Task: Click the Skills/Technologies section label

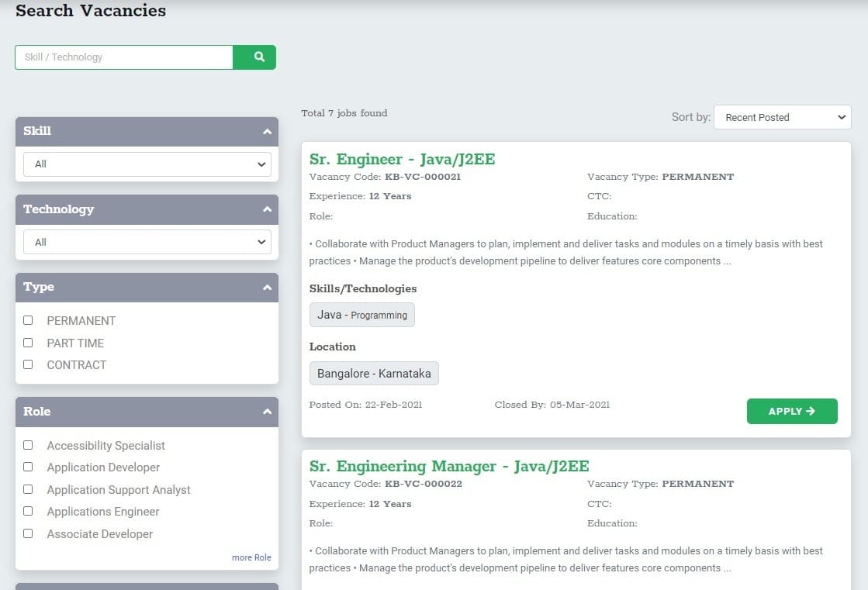Action: point(363,288)
